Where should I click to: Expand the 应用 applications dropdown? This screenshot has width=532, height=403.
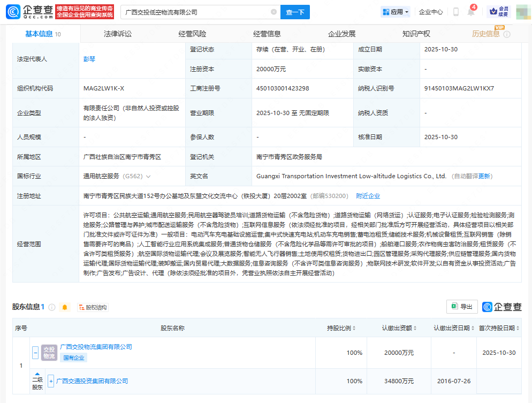pyautogui.click(x=394, y=12)
